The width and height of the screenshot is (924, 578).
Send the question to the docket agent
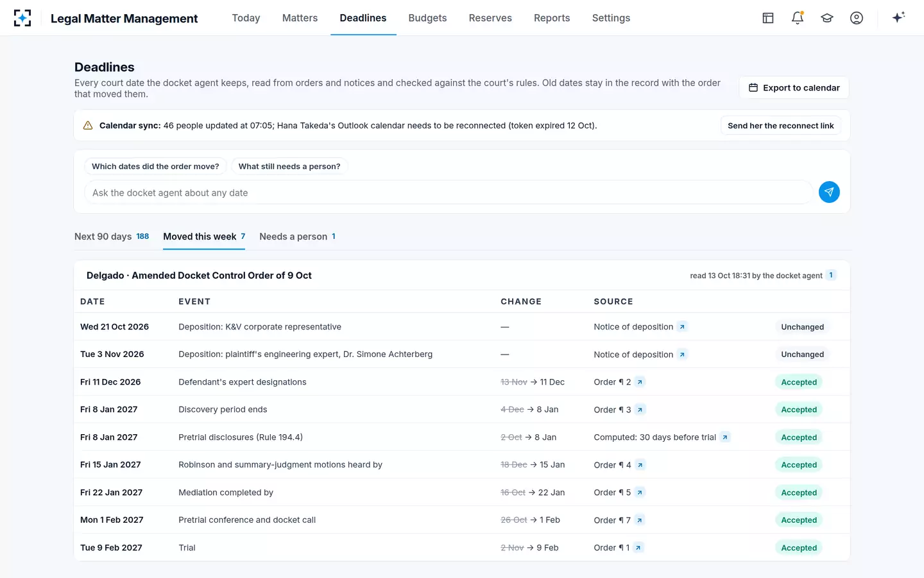829,192
